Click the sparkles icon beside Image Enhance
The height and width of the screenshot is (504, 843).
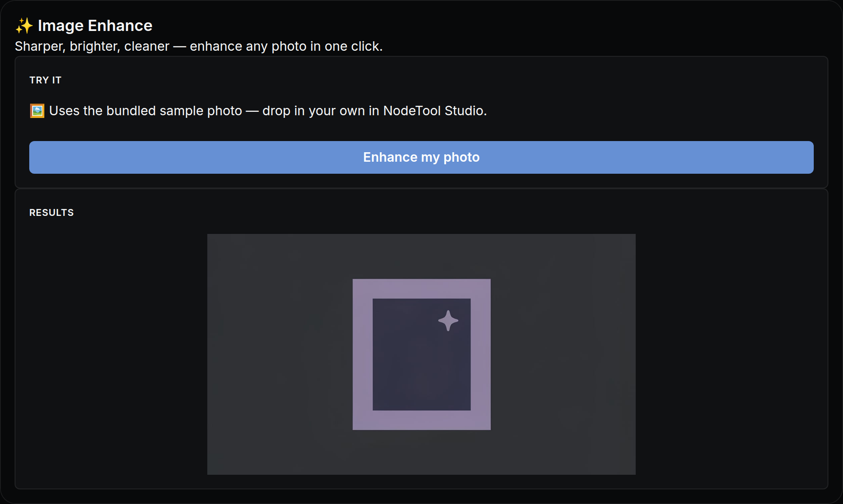point(24,26)
